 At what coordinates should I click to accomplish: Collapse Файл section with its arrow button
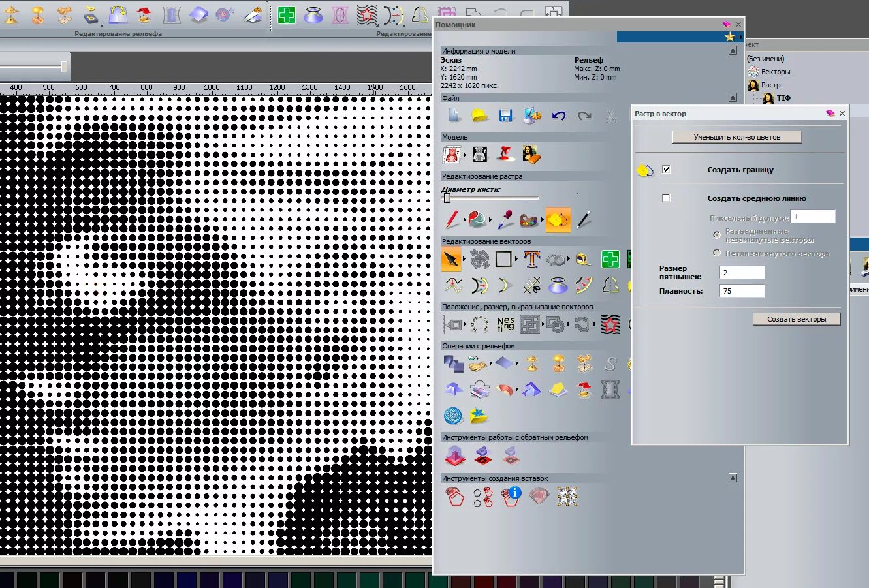733,97
